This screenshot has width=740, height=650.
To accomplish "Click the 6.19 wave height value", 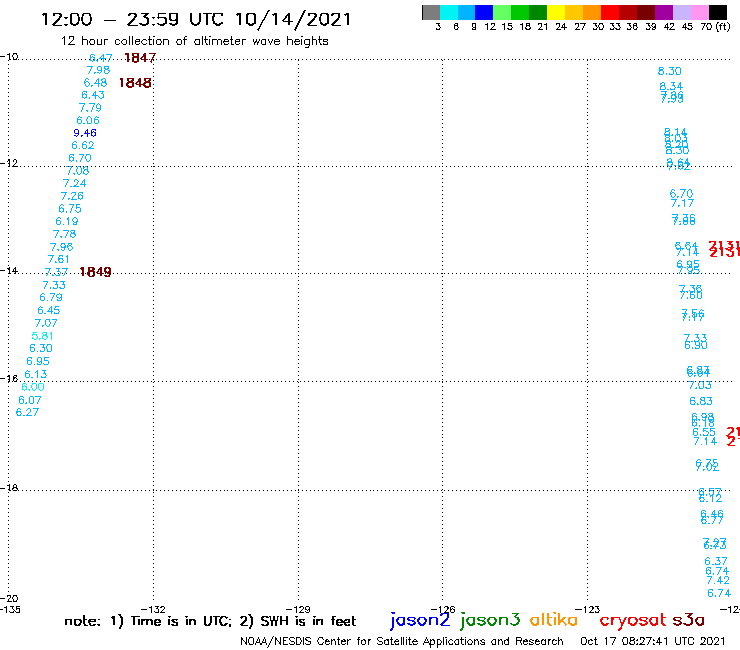I will [x=67, y=221].
